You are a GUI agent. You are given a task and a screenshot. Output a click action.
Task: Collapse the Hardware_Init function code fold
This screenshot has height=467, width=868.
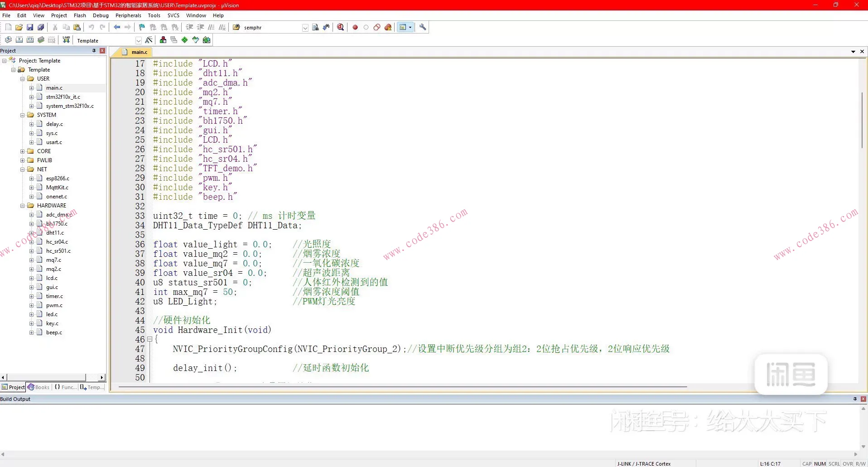(149, 339)
